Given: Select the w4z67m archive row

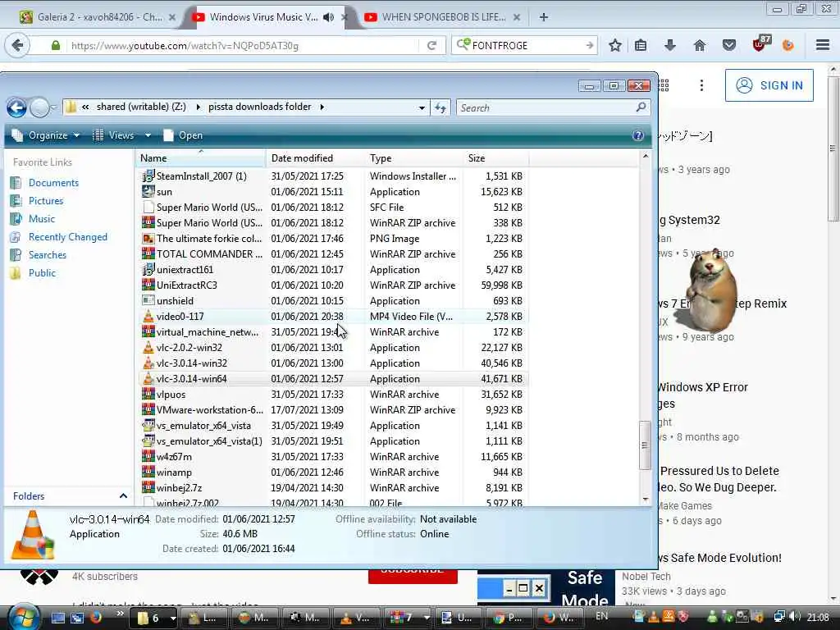Looking at the screenshot, I should [x=333, y=457].
